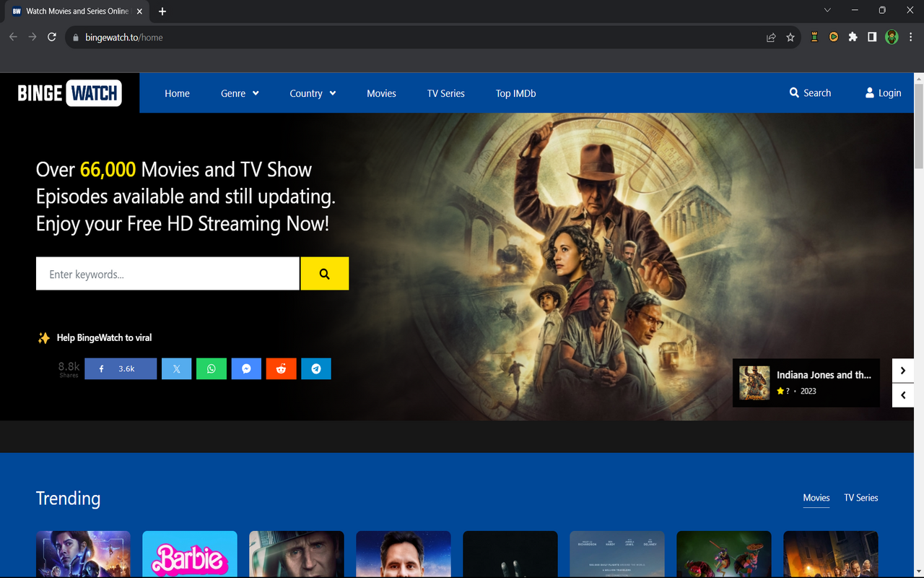924x578 pixels.
Task: Select the Watch Movies and Series browser tab
Action: (x=77, y=12)
